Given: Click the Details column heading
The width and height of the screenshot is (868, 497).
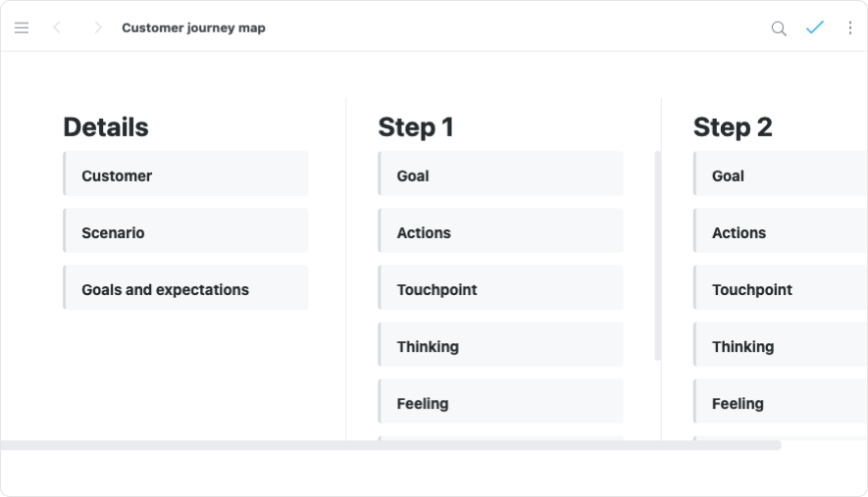Looking at the screenshot, I should 106,127.
